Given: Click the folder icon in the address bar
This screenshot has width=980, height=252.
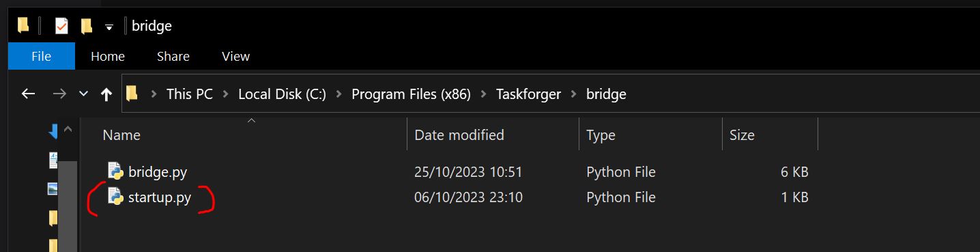Looking at the screenshot, I should click(x=132, y=94).
